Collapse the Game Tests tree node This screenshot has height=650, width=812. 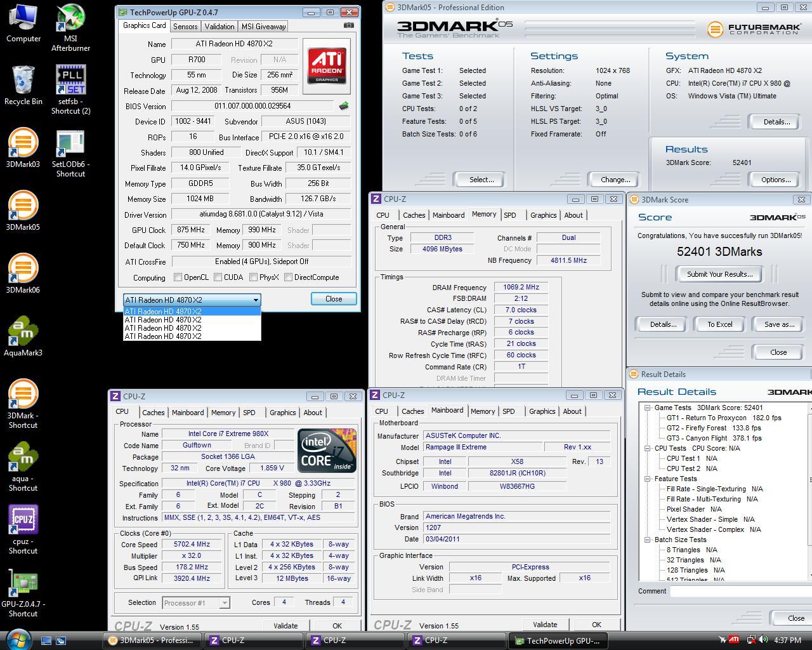pos(647,408)
